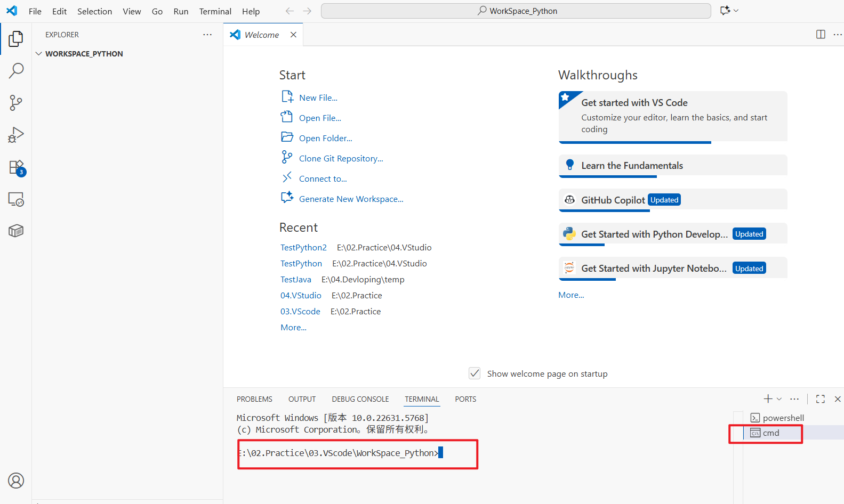
Task: Click More... under Walkthroughs
Action: (571, 295)
